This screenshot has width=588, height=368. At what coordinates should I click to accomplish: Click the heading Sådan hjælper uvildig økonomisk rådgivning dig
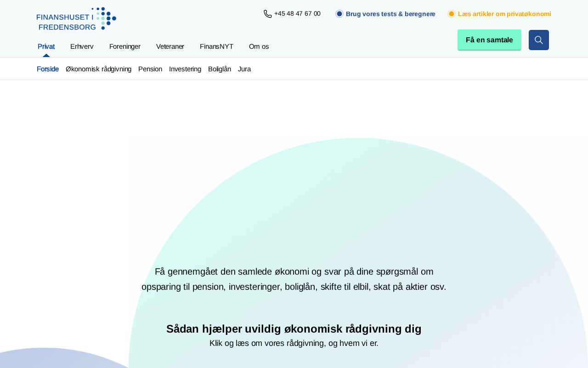tap(294, 329)
